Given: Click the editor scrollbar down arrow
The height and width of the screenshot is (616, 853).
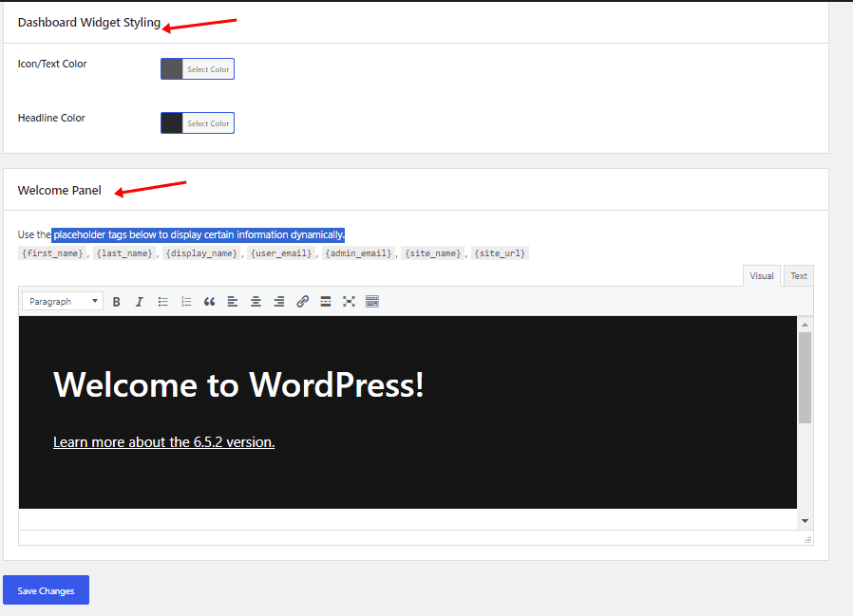Looking at the screenshot, I should point(806,521).
